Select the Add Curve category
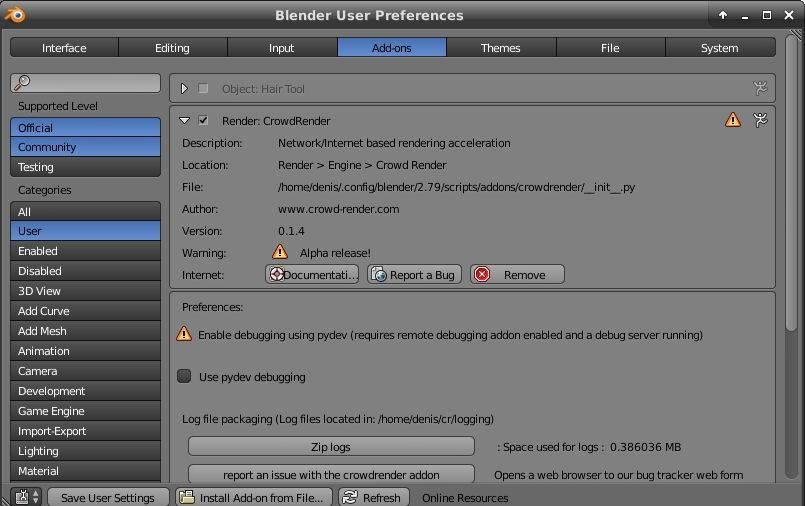The width and height of the screenshot is (805, 506). coord(85,311)
